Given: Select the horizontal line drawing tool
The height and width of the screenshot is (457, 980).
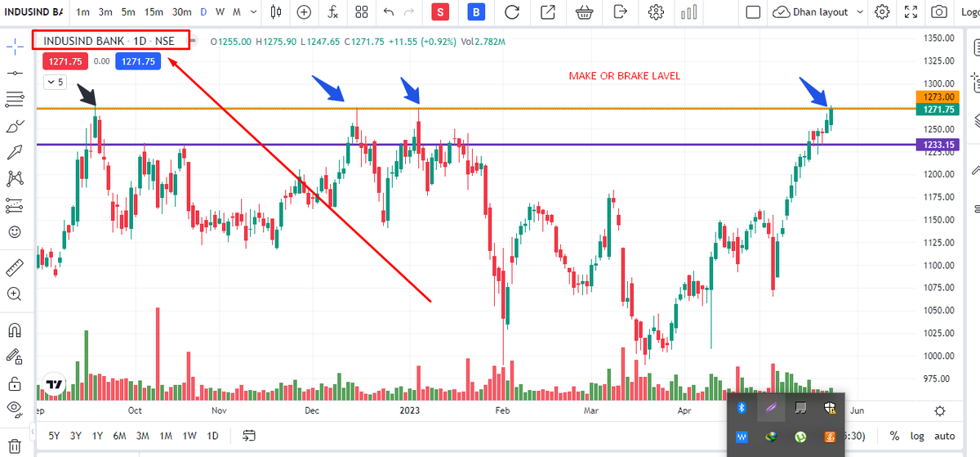Looking at the screenshot, I should point(14,73).
